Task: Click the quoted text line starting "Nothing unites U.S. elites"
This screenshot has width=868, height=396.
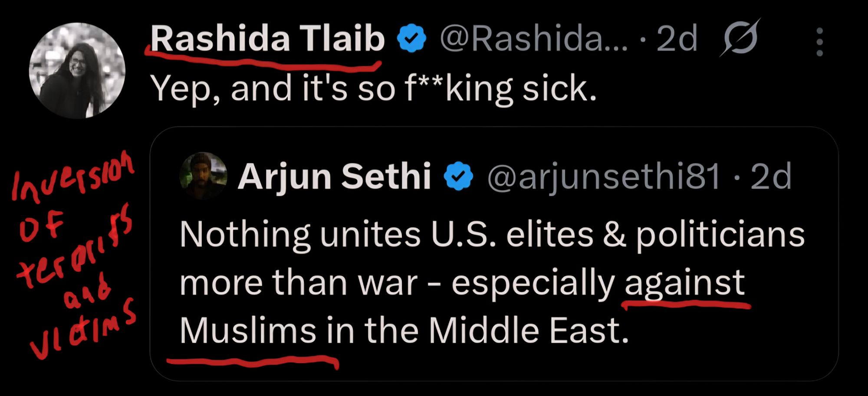Action: pyautogui.click(x=492, y=235)
